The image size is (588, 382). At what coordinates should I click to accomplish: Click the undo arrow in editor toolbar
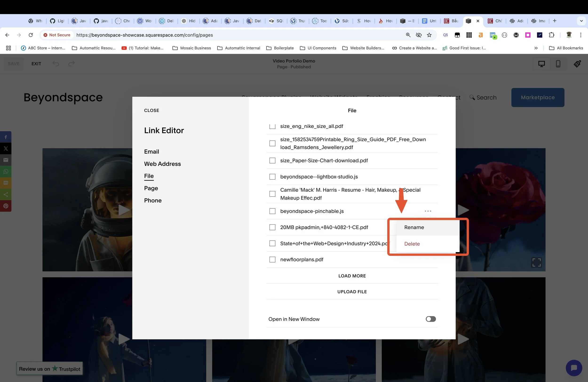56,64
